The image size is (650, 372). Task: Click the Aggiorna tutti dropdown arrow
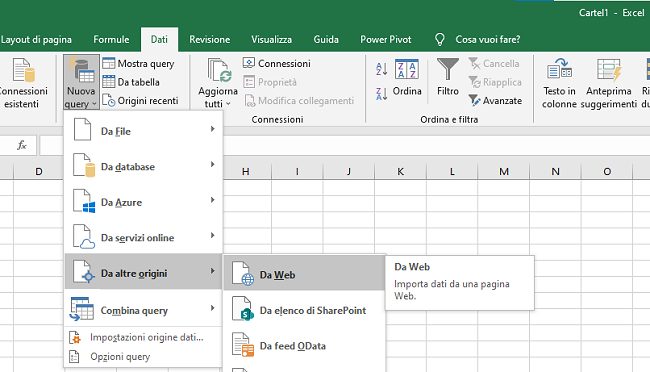coord(228,103)
